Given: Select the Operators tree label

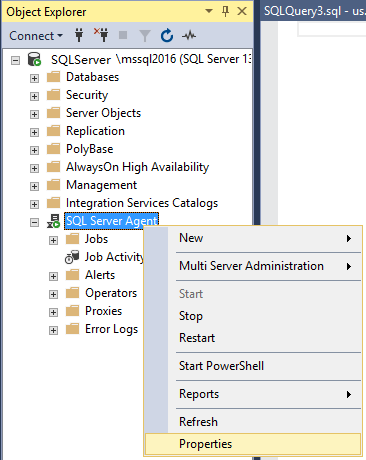Looking at the screenshot, I should point(111,293).
